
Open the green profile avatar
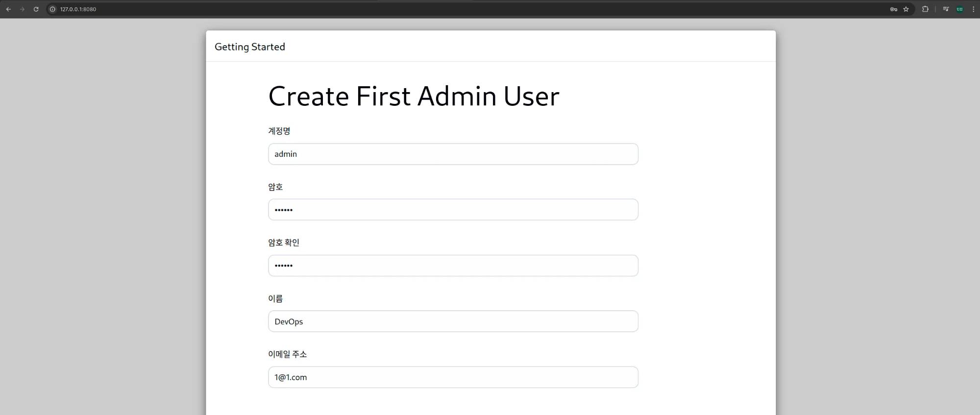pyautogui.click(x=959, y=9)
